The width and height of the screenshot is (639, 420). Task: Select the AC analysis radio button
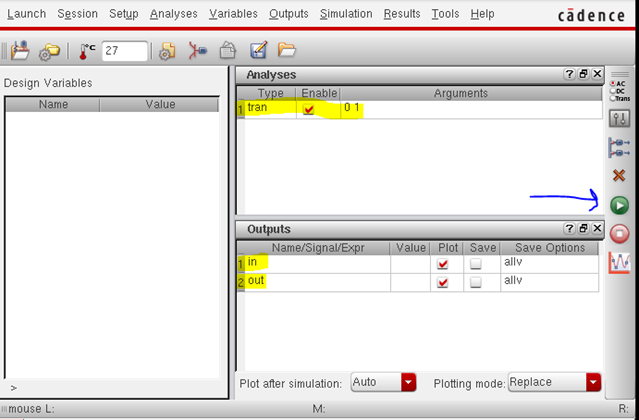[x=613, y=84]
